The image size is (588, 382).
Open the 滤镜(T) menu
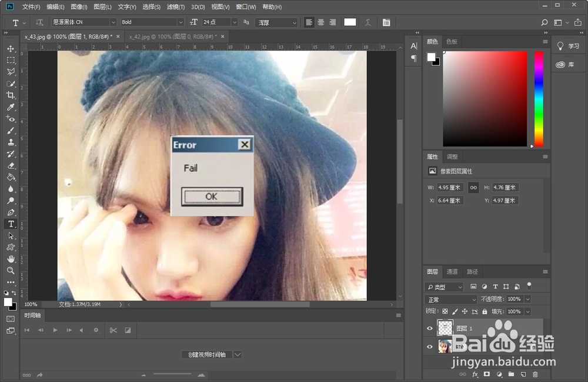(175, 7)
